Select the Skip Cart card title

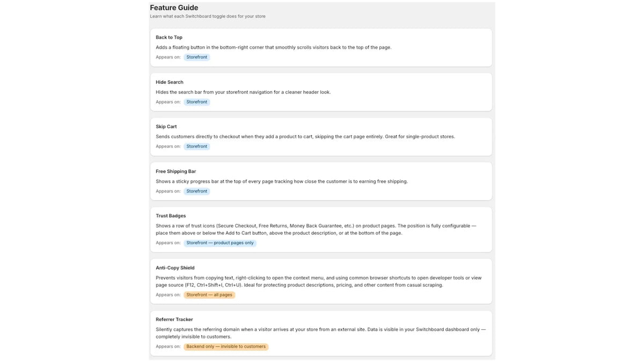point(166,127)
